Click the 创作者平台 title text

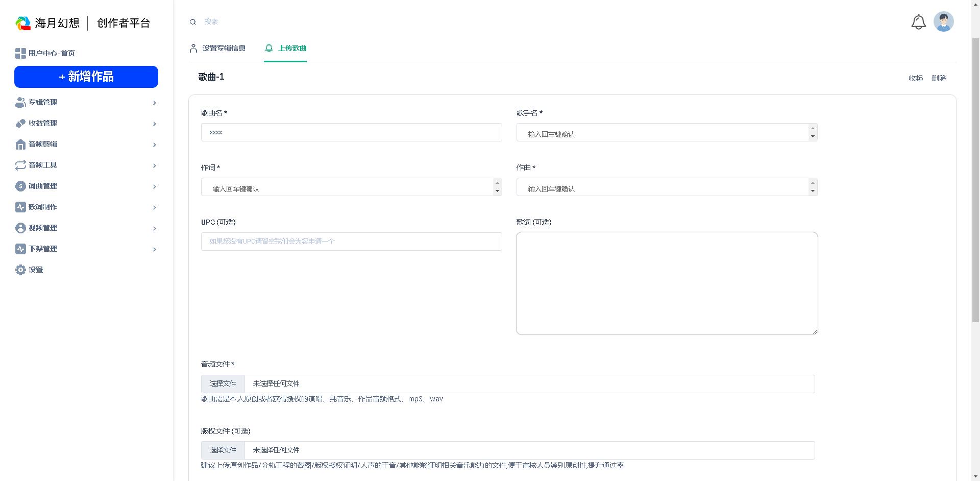[x=124, y=23]
